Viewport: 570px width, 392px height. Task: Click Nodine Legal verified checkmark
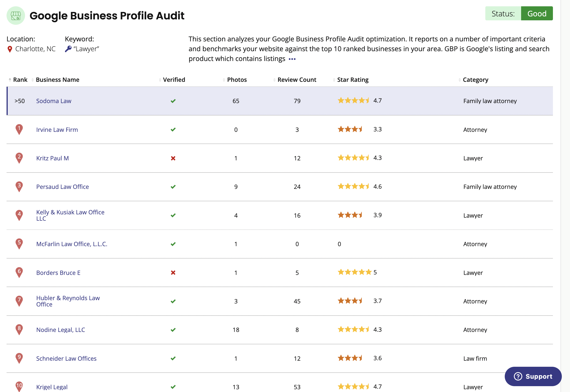[173, 330]
